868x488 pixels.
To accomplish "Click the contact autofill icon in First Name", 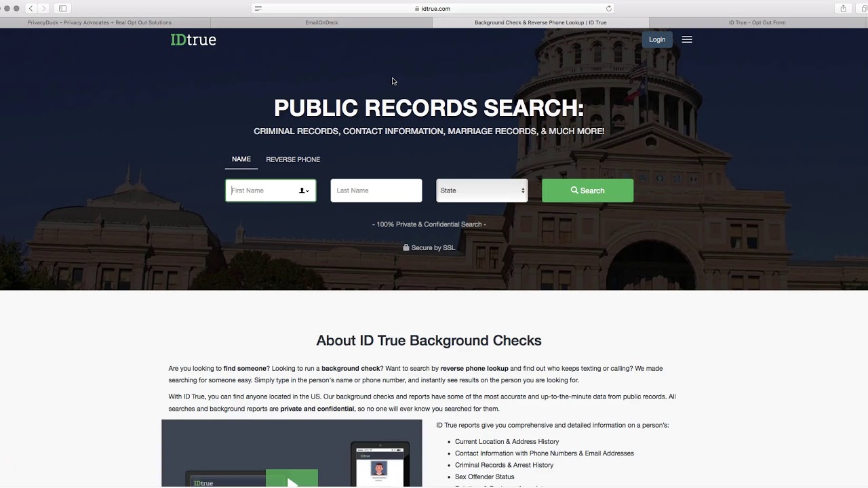I will pyautogui.click(x=304, y=190).
